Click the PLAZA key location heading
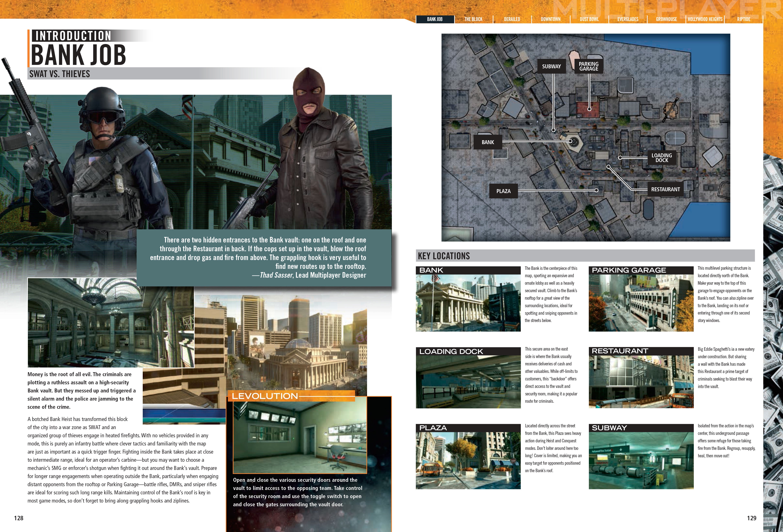This screenshot has height=532, width=783. [x=468, y=428]
